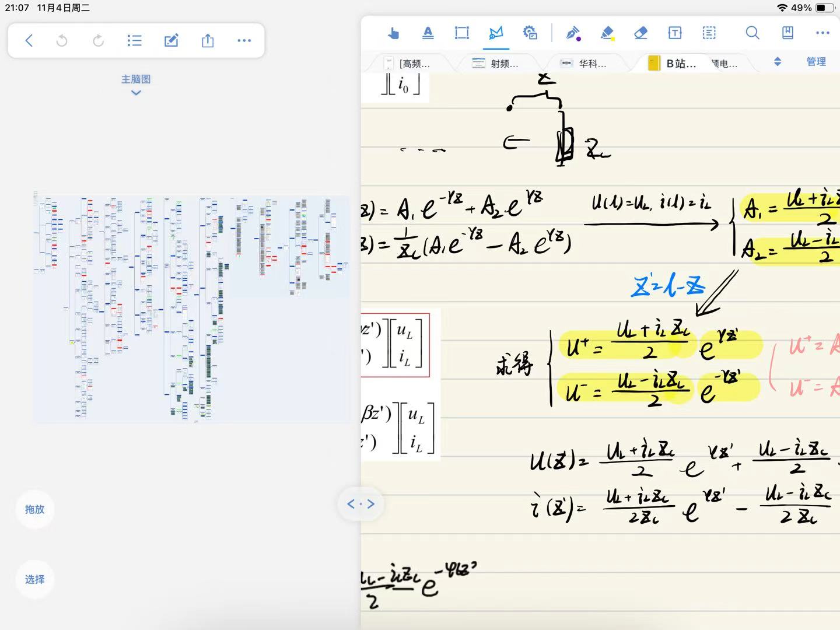Expand the 主脑图 dropdown chevron
This screenshot has height=630, width=840.
point(136,93)
